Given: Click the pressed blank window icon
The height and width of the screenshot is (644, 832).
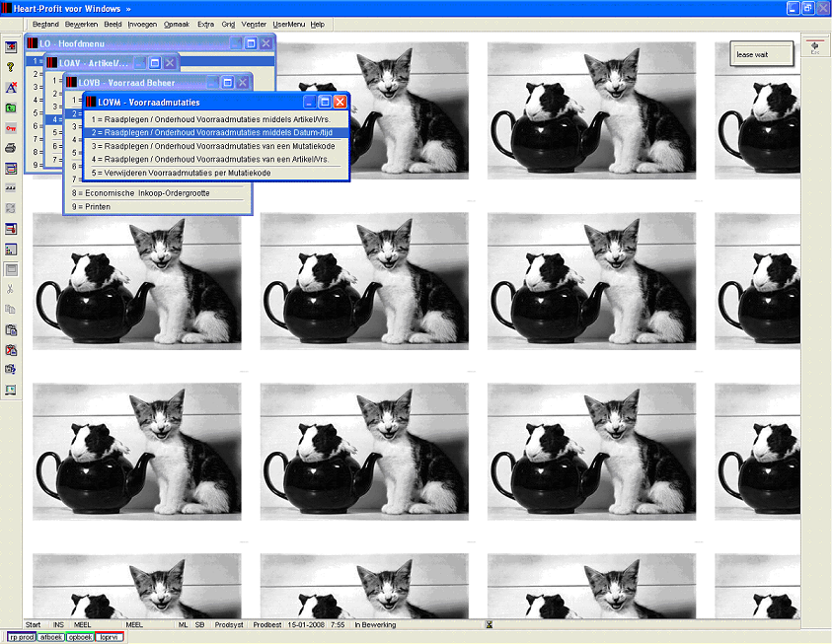Looking at the screenshot, I should click(11, 269).
